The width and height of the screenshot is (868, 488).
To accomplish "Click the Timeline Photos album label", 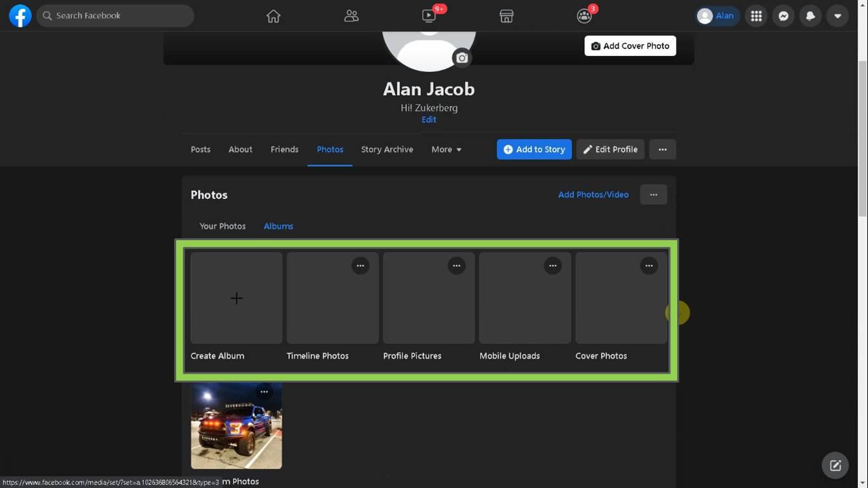I will click(x=318, y=356).
